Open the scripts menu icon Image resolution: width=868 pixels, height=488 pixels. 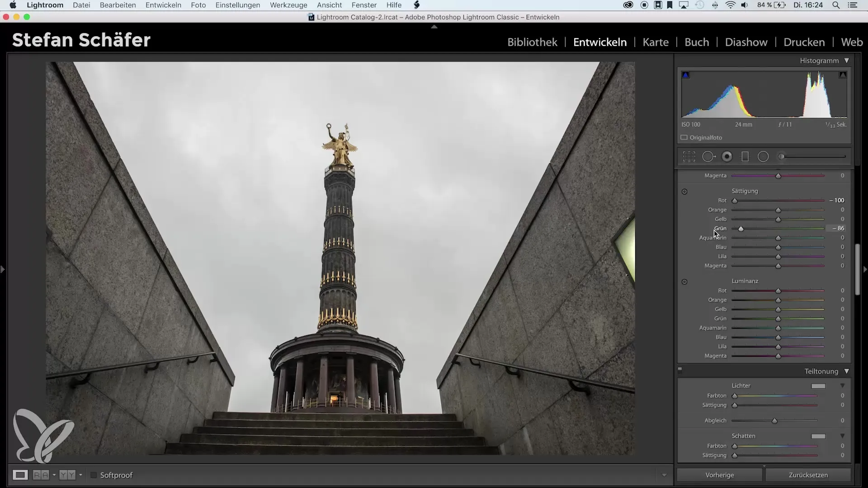[x=417, y=5]
